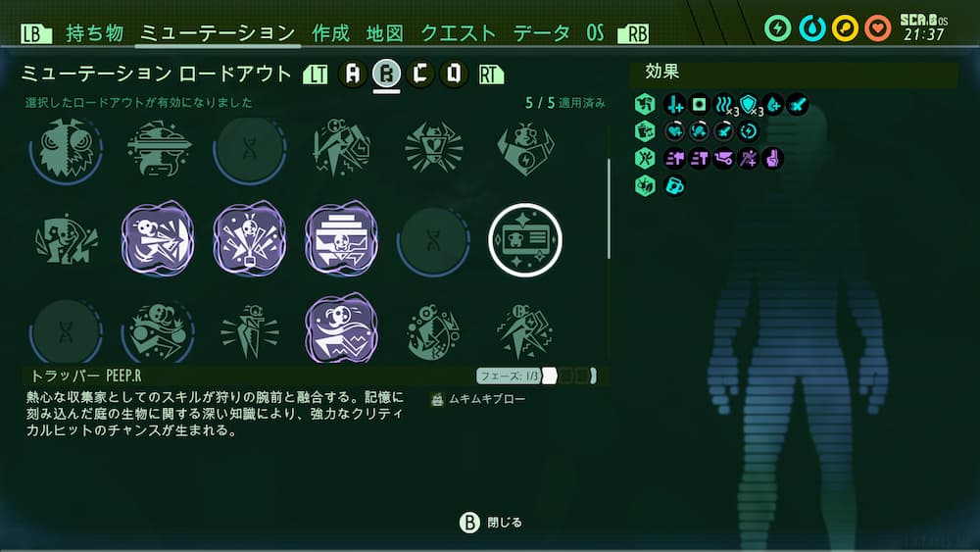Open the 持ち物 tab
The height and width of the screenshot is (552, 980).
(x=94, y=33)
